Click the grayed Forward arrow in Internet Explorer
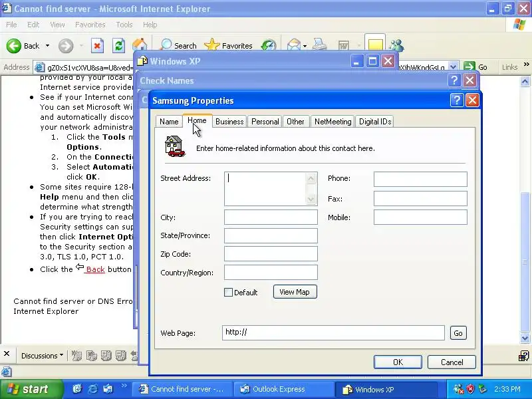Screen dimensions: 532x399 point(65,46)
